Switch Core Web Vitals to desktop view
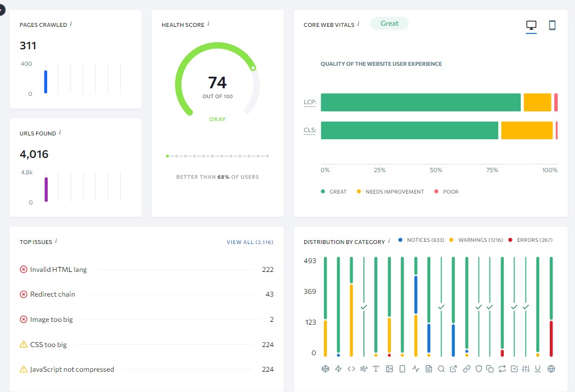This screenshot has width=575, height=392. tap(531, 25)
